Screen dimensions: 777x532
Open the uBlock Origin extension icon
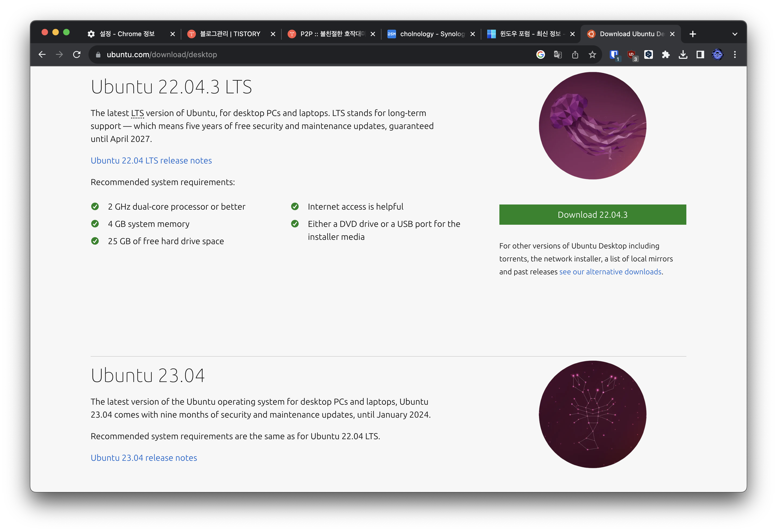[632, 55]
